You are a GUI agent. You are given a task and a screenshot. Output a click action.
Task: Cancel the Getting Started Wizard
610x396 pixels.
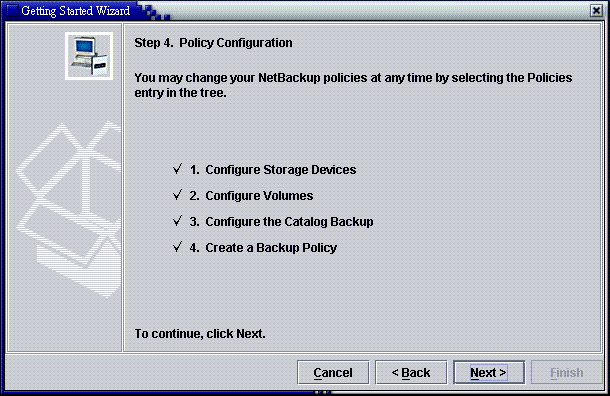[333, 372]
